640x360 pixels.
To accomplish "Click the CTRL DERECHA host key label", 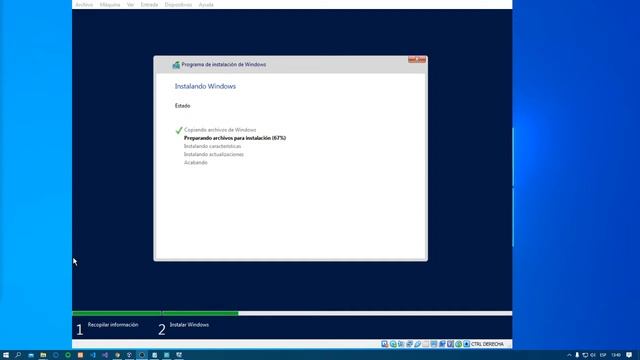I will coord(487,344).
